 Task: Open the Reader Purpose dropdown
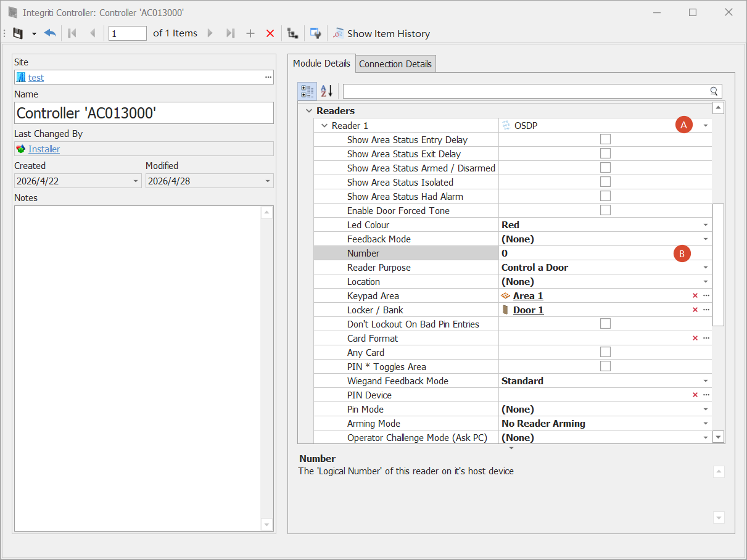pos(706,268)
